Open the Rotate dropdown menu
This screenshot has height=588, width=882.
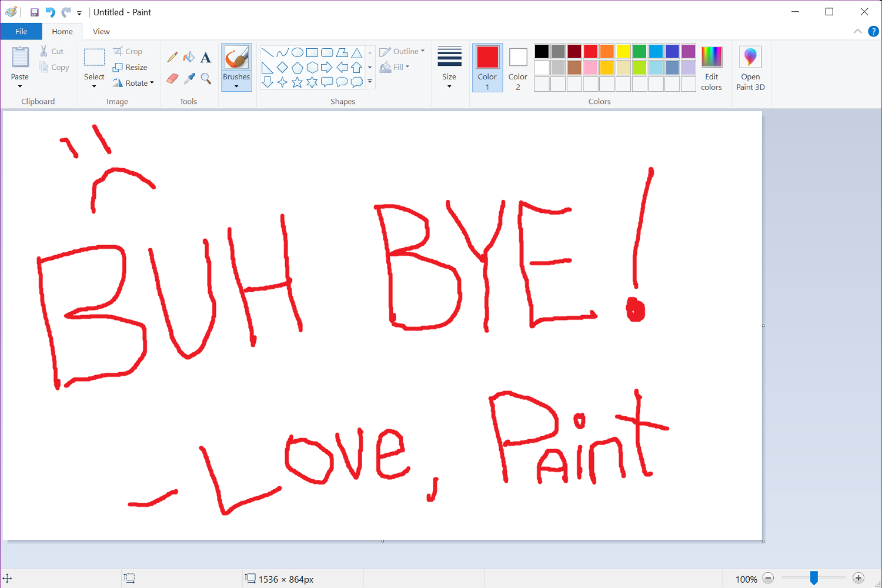133,83
